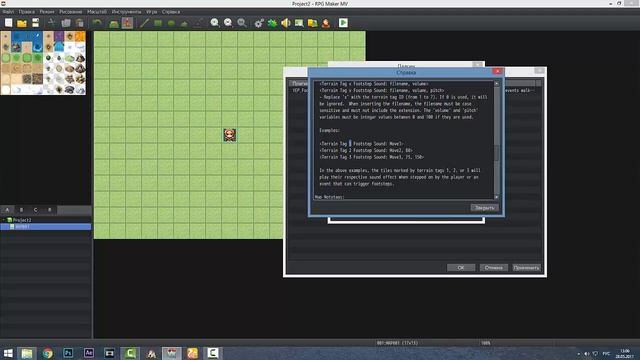Screen dimensions: 640x360
Task: Open Photoshop from taskbar
Action: click(68, 353)
